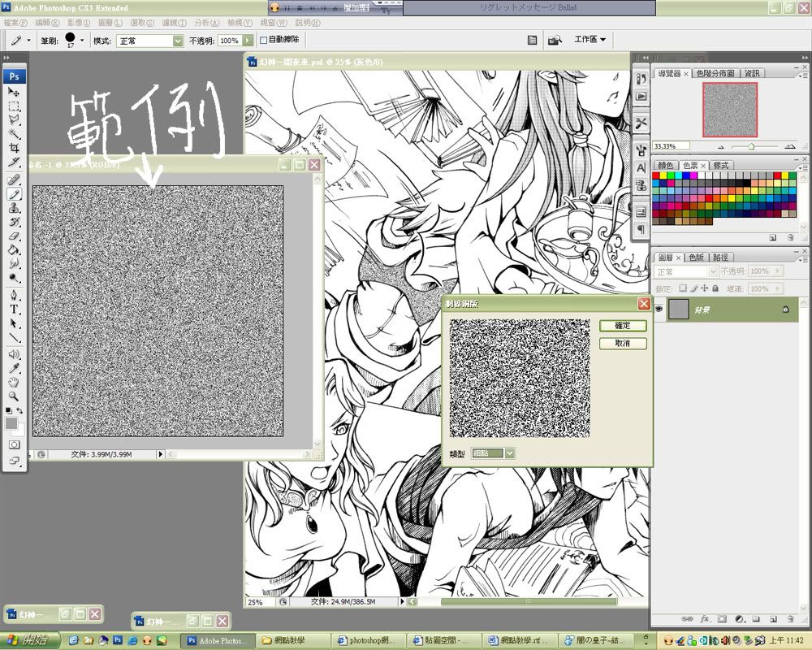Select the Paint Bucket tool
Image resolution: width=812 pixels, height=650 pixels.
click(14, 249)
